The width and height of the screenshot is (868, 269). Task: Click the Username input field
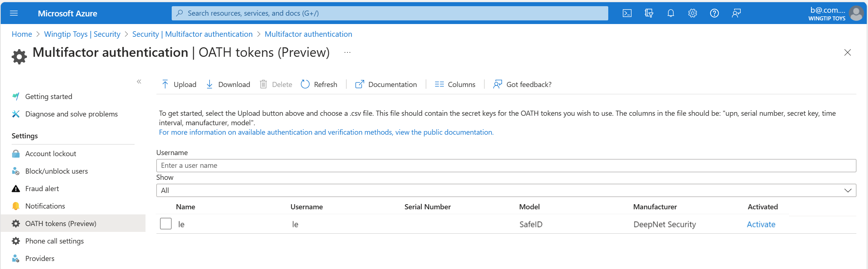(506, 166)
